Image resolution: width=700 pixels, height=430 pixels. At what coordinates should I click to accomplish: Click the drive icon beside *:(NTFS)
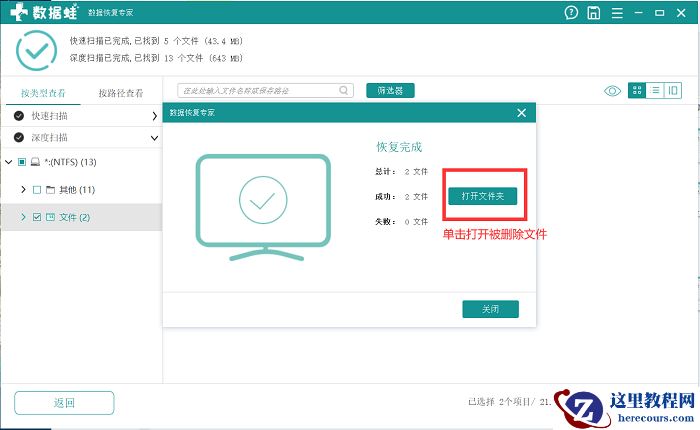pyautogui.click(x=35, y=162)
